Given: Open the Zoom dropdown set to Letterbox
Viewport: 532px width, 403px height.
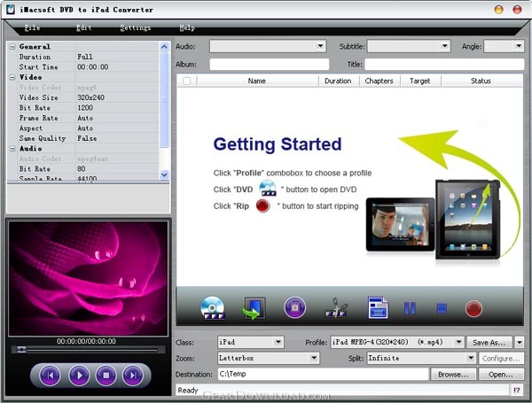Looking at the screenshot, I should [x=314, y=358].
